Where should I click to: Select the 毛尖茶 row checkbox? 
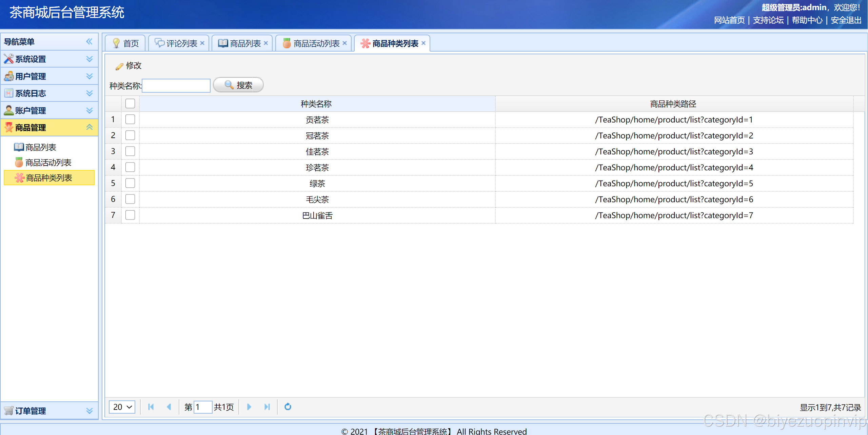130,199
